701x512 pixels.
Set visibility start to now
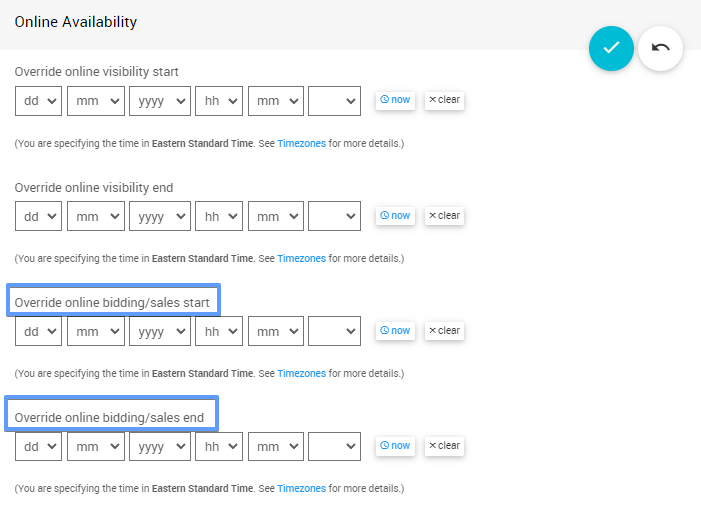[395, 100]
